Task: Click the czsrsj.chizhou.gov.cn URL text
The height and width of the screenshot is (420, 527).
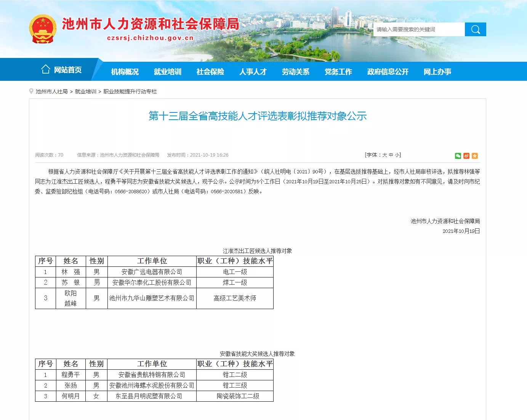Action: point(150,38)
